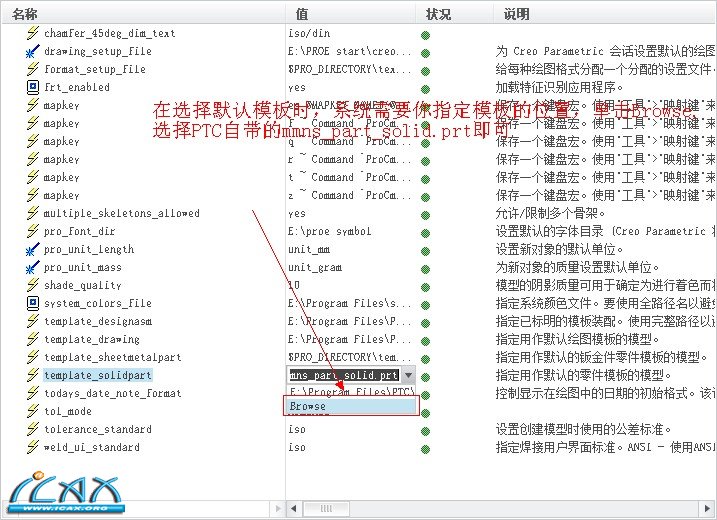Click the description text for template_drawing
Screen dimensions: 717x520
[x=578, y=339]
